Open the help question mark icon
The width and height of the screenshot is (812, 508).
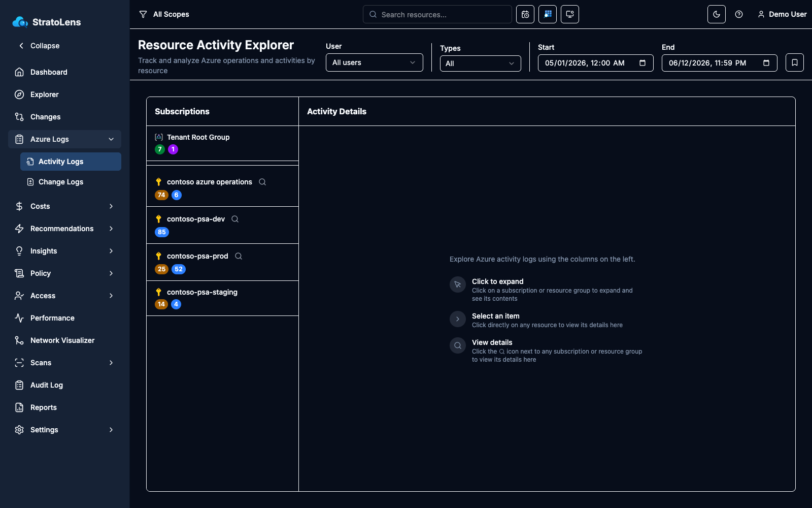coord(739,14)
